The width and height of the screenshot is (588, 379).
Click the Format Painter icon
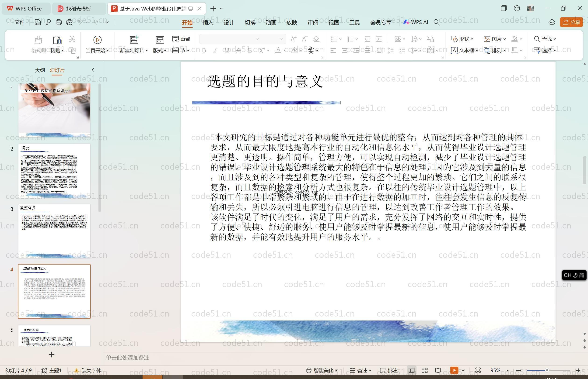click(x=38, y=40)
